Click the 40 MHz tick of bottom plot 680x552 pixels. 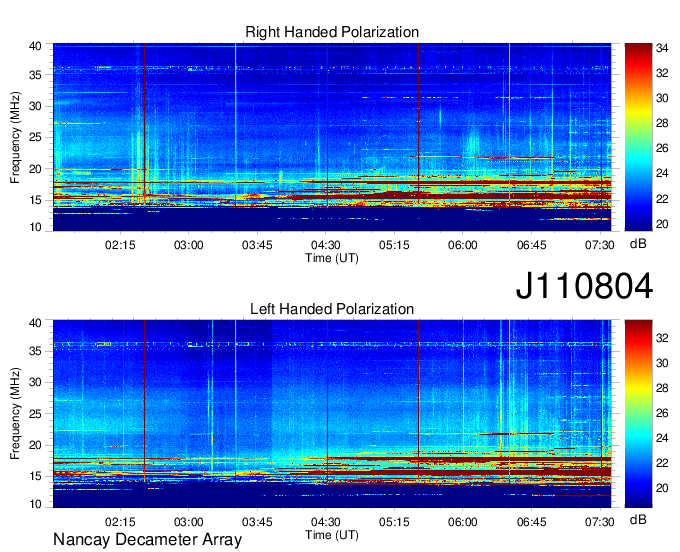click(x=35, y=323)
